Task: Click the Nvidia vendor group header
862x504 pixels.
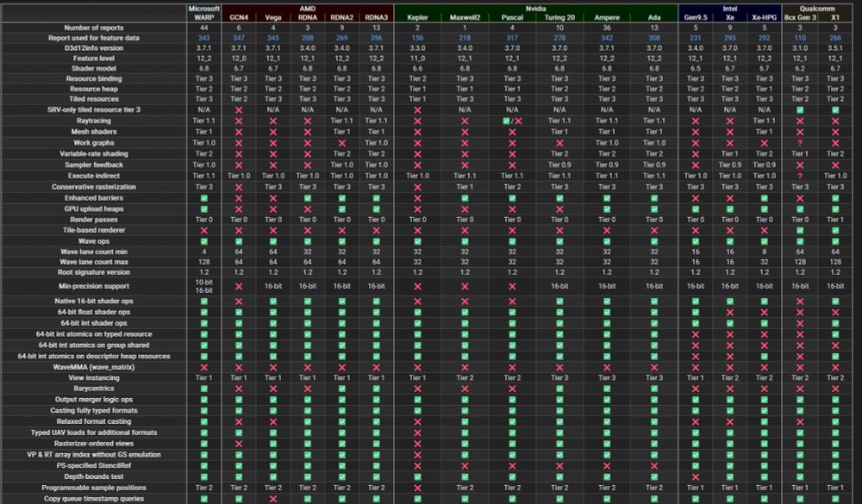Action: click(535, 9)
